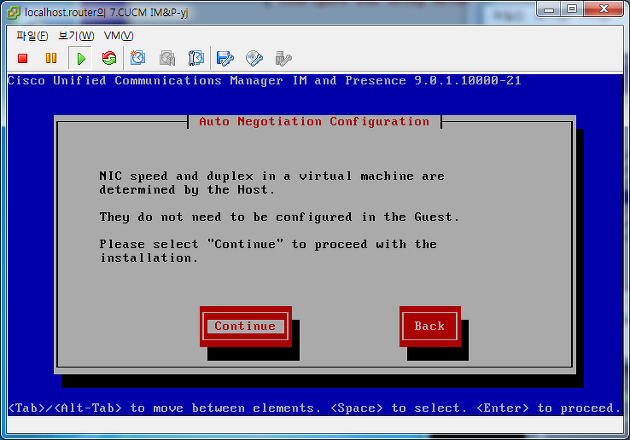
Task: Connect the floppy device icon
Action: tap(225, 59)
